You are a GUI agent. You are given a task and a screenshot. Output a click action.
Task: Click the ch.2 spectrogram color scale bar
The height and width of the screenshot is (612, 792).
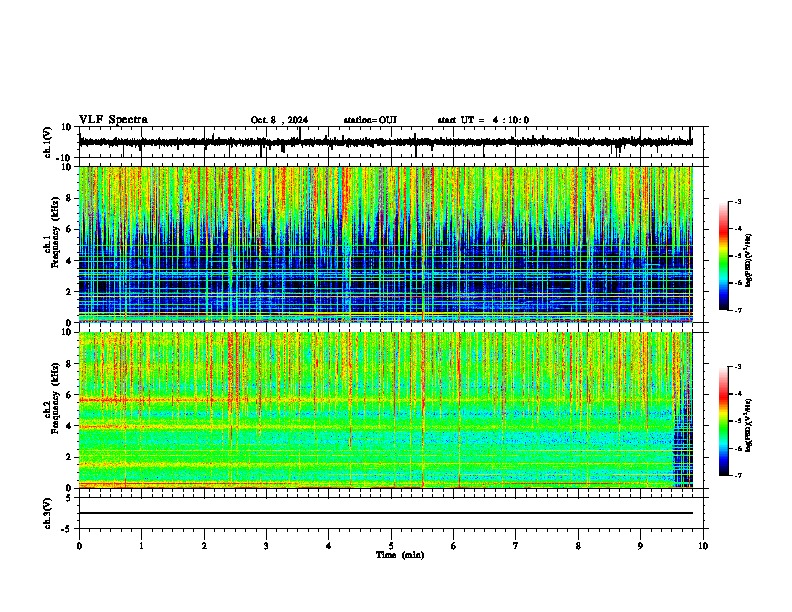click(x=724, y=421)
